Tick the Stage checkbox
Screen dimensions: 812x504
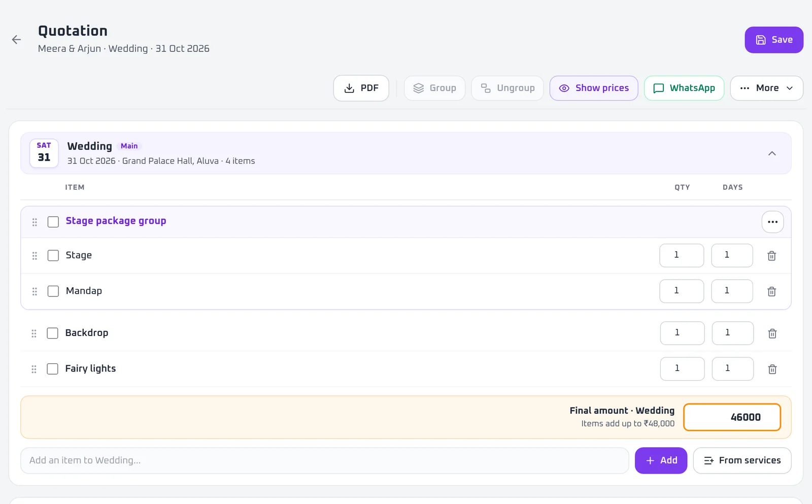click(x=53, y=255)
